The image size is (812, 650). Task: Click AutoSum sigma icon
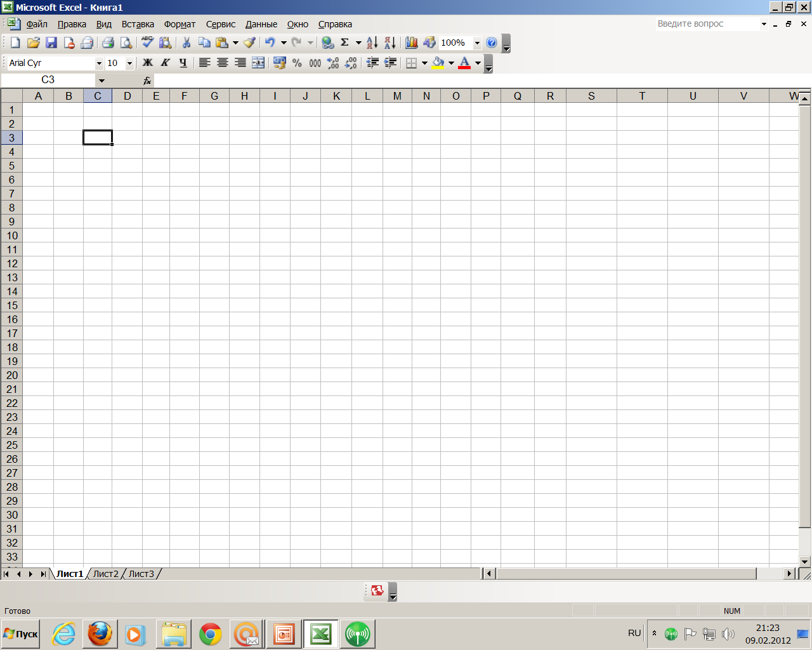pos(344,43)
